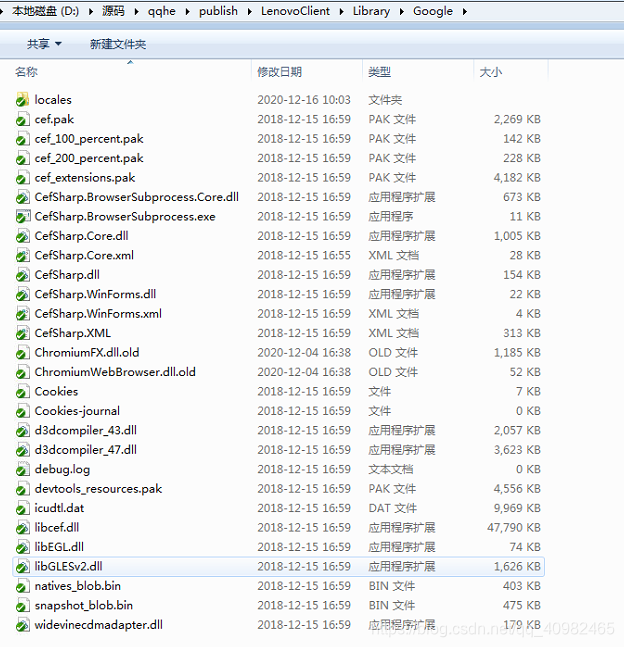Click size value 9,969 KB

point(517,508)
